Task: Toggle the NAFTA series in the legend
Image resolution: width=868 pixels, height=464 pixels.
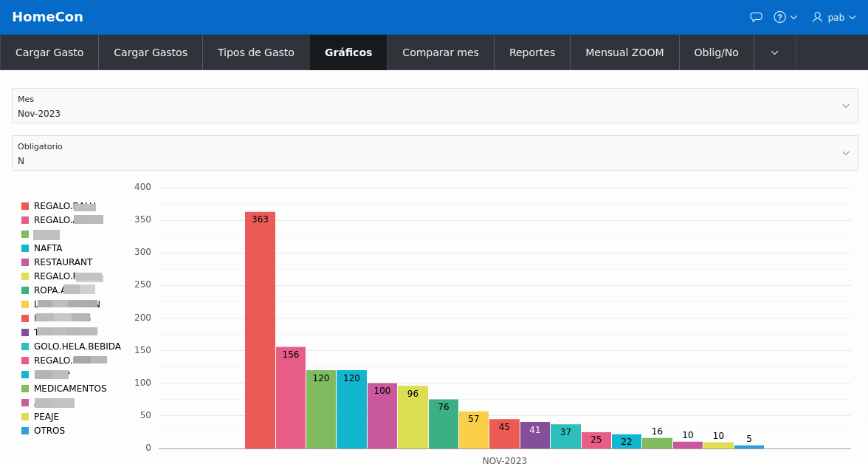Action: pyautogui.click(x=41, y=248)
